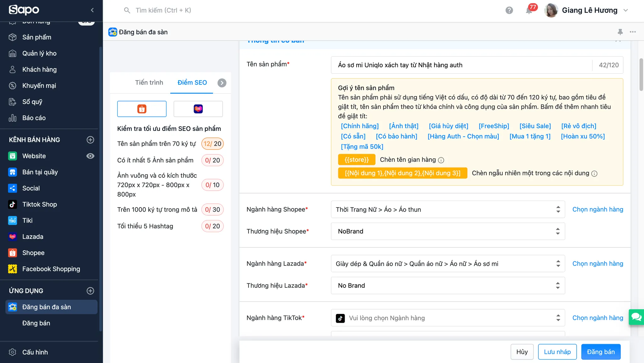Toggle Website visibility eye icon
This screenshot has height=363, width=644.
[x=90, y=156]
